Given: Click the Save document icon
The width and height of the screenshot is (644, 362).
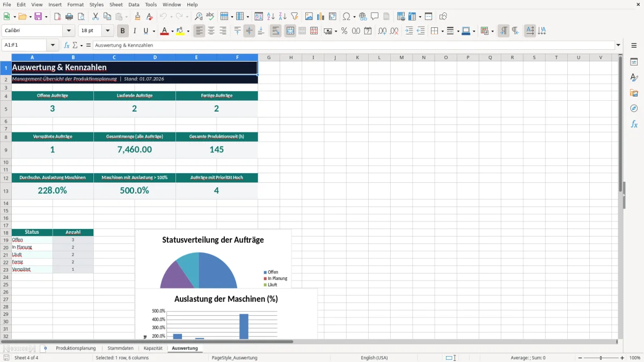Looking at the screenshot, I should tap(38, 17).
